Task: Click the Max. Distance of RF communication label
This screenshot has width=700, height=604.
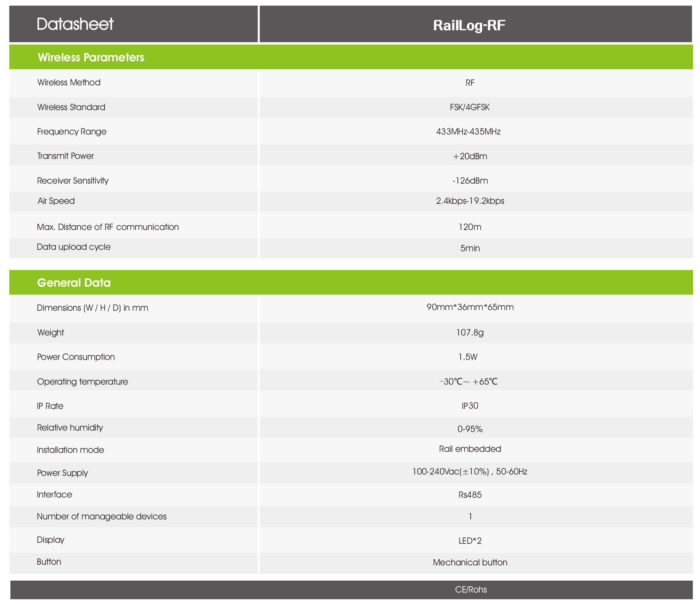Action: 108,227
